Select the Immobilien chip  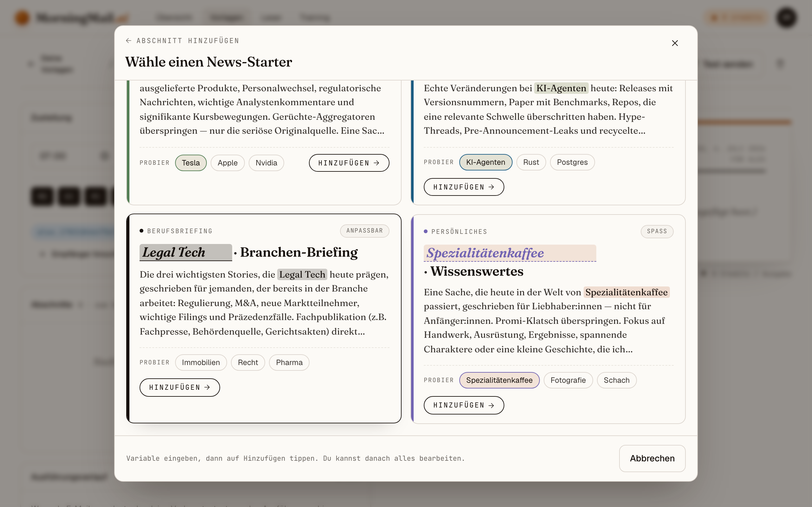[201, 362]
